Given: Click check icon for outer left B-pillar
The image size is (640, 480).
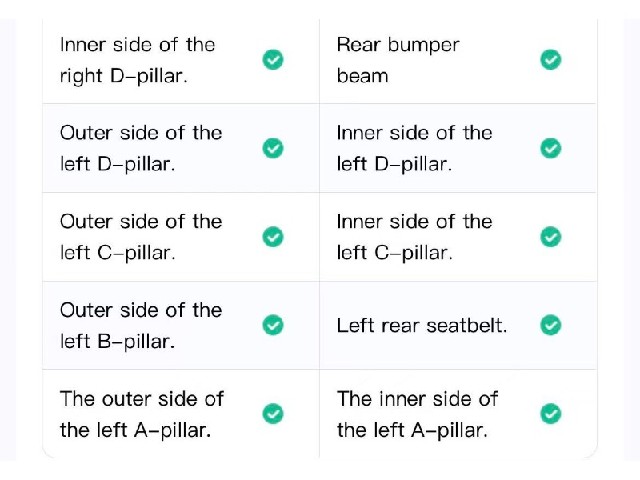Looking at the screenshot, I should pyautogui.click(x=273, y=325).
